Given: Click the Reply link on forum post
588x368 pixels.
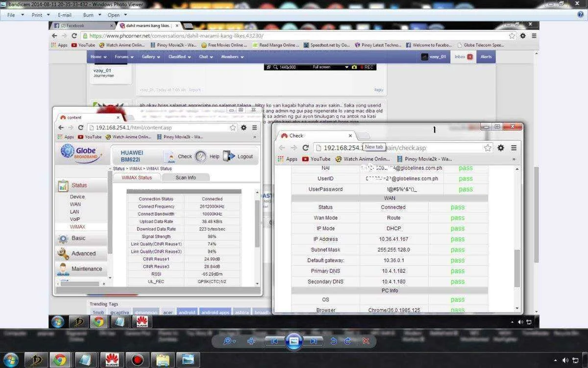Looking at the screenshot, I should tap(379, 90).
